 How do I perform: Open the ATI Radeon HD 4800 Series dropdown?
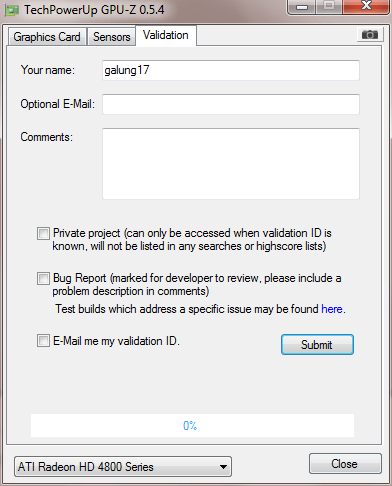(123, 467)
